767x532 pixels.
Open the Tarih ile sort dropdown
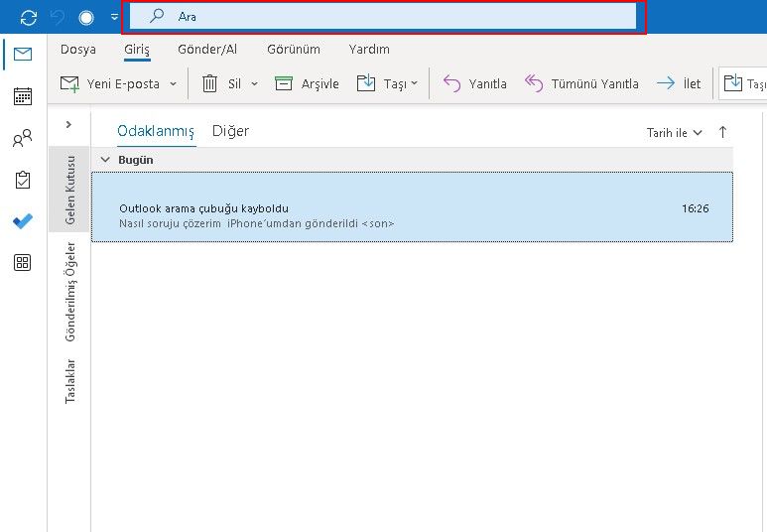[675, 132]
